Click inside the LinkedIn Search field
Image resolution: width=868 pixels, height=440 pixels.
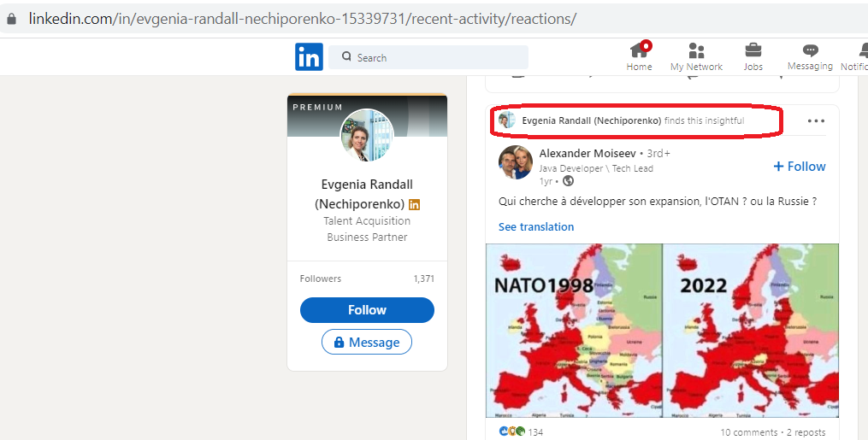428,57
